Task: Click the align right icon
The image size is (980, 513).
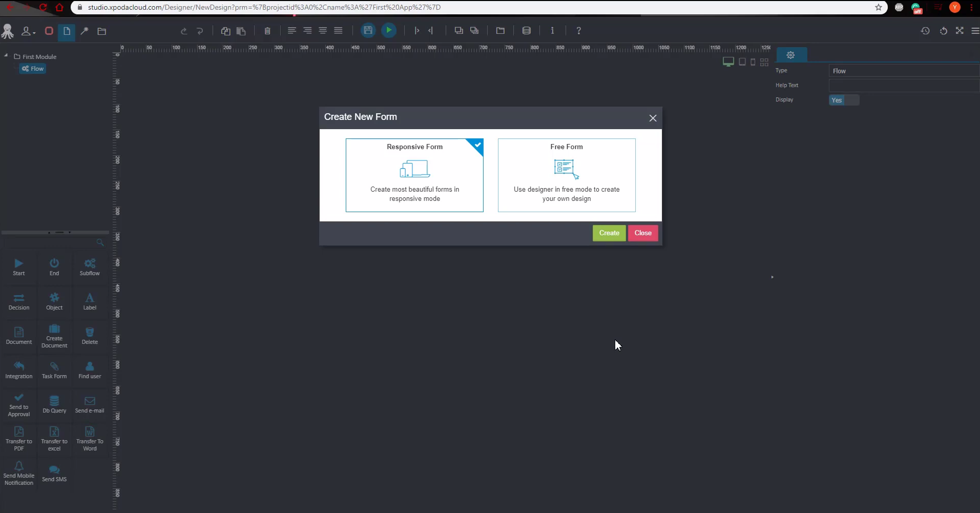Action: [307, 31]
